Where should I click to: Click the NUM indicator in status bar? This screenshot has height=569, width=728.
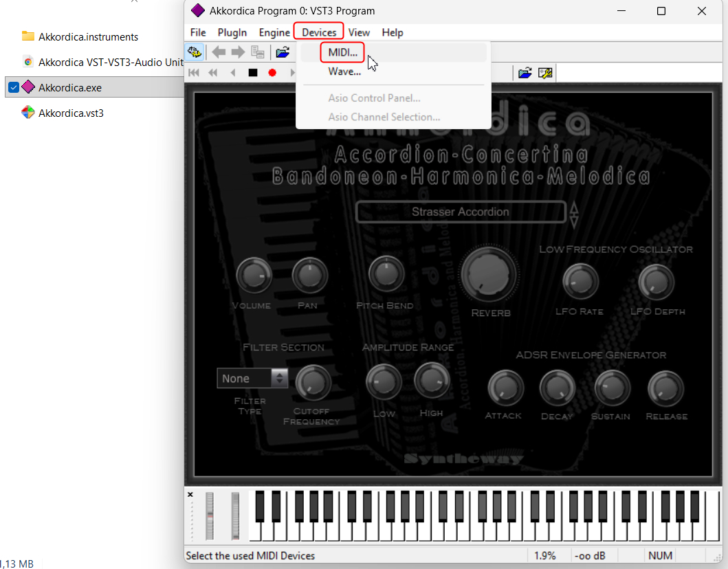660,555
